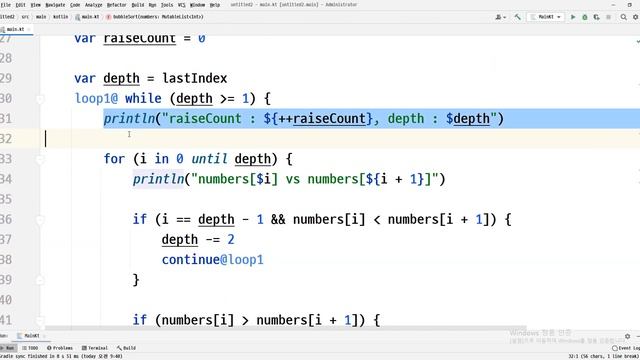Open the Edit menu
640x360 pixels.
pos(20,5)
